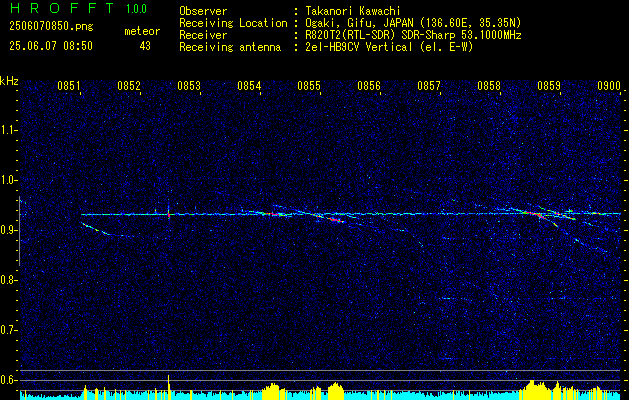Click observer name Takanori Kawachi
Viewport: 629px width, 400px height.
pos(352,11)
